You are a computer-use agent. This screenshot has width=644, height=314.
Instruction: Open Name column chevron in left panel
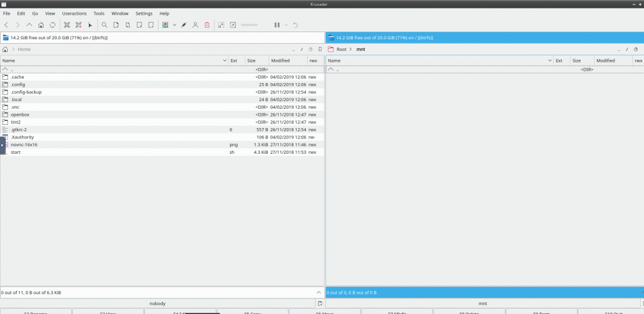pyautogui.click(x=225, y=60)
